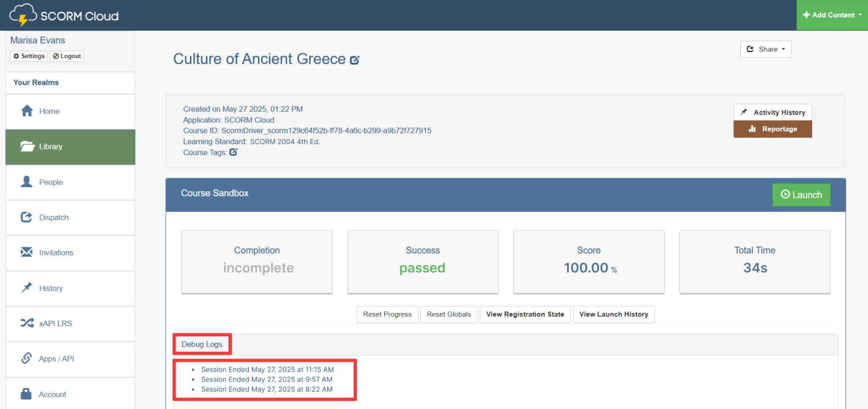Expand the Add Content dropdown menu

(x=832, y=15)
